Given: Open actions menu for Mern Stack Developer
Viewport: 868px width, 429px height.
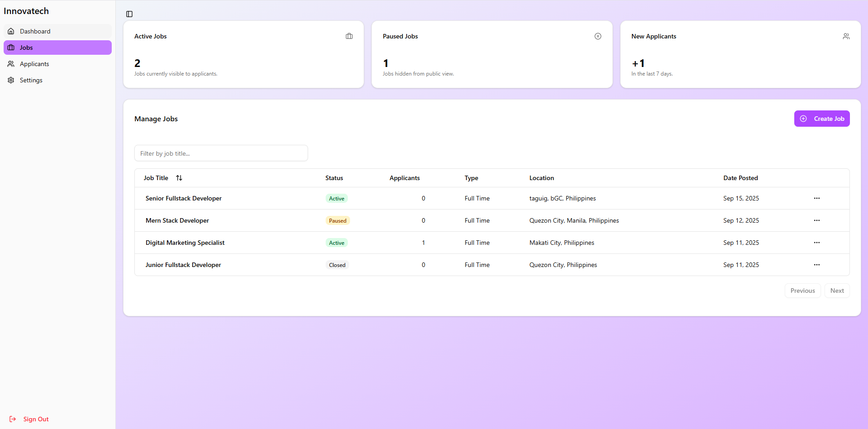Looking at the screenshot, I should pos(817,220).
